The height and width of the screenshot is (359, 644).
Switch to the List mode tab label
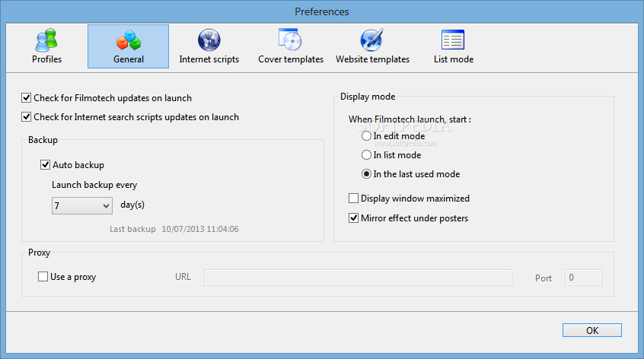coord(454,59)
